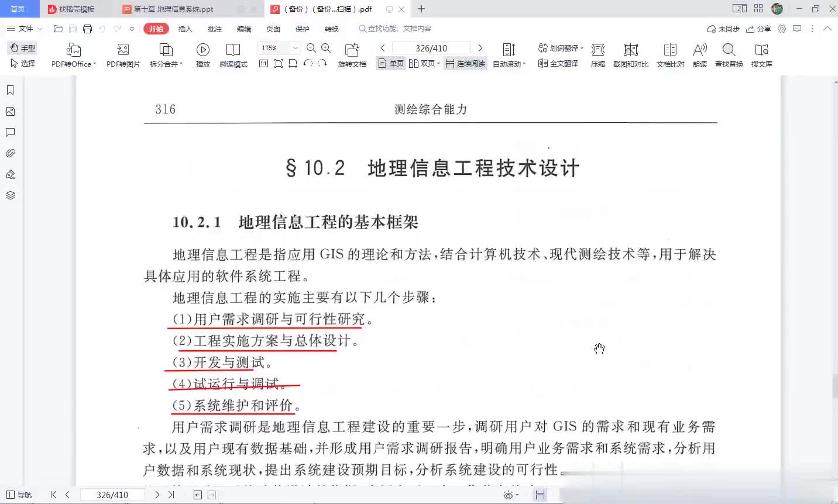Click the PDF转图片 icon
This screenshot has width=838, height=504.
point(123,50)
